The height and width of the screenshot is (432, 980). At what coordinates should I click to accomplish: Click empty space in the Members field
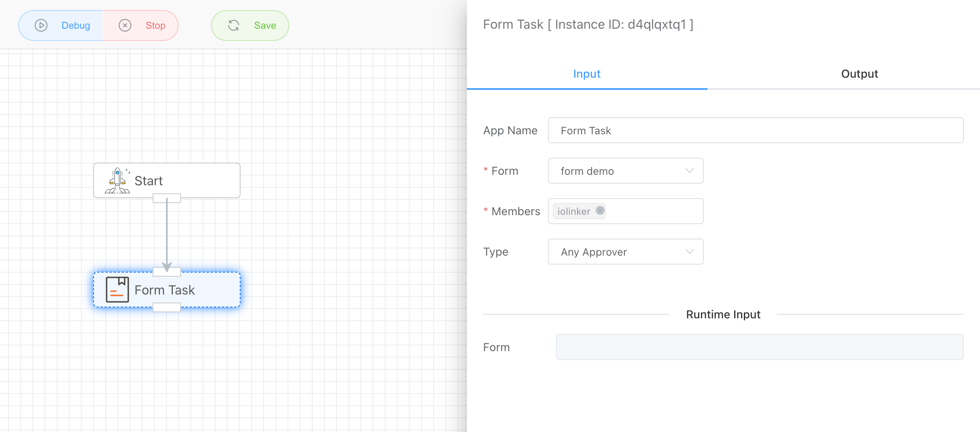tap(654, 211)
